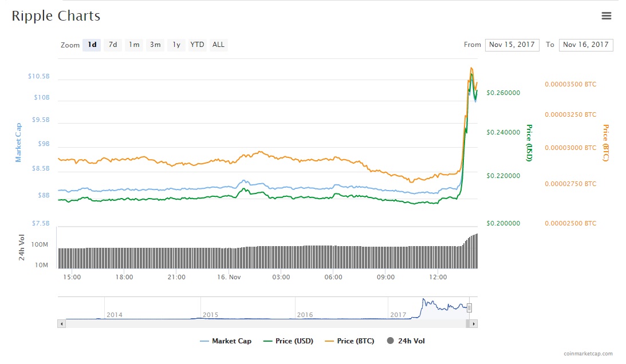The image size is (626, 364).
Task: Toggle Market Cap series in legend
Action: (226, 341)
